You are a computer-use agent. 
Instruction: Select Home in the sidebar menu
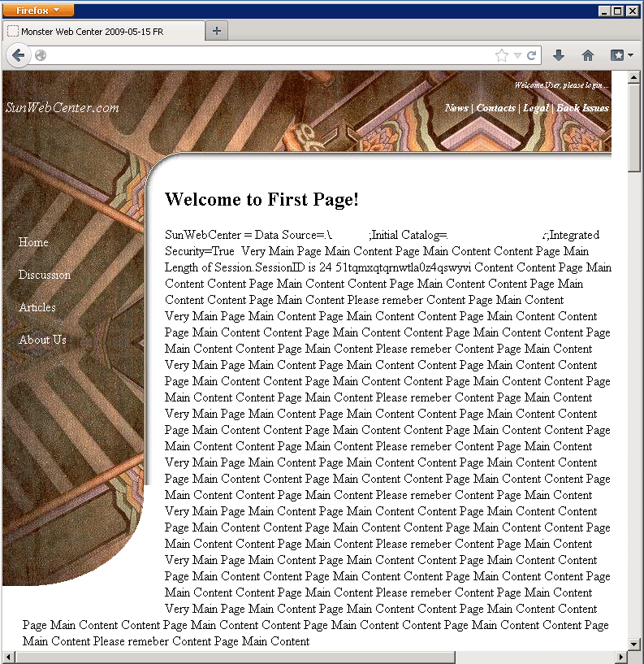point(33,242)
